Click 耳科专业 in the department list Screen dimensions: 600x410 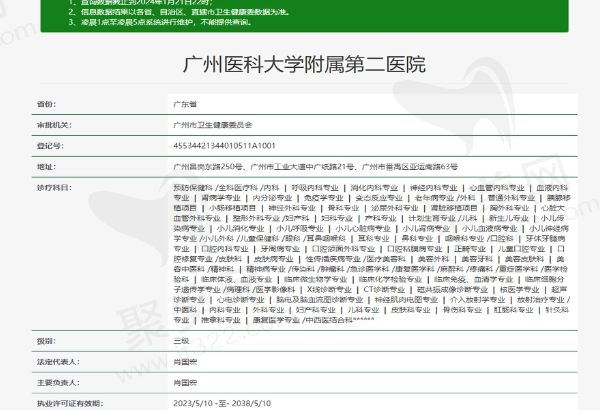point(373,238)
